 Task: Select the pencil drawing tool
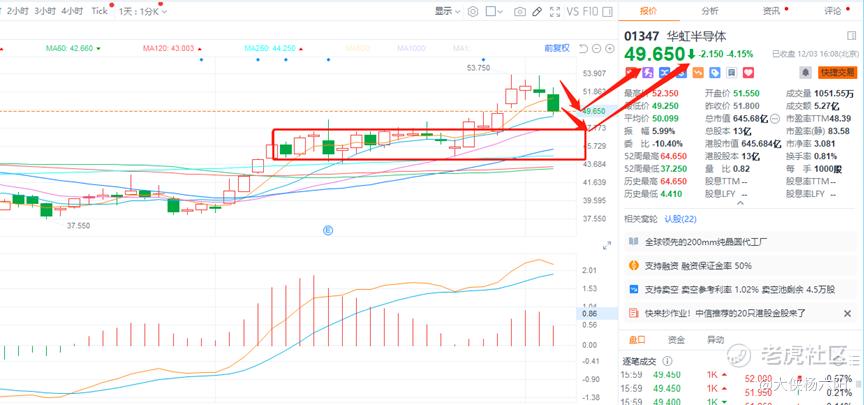point(537,12)
